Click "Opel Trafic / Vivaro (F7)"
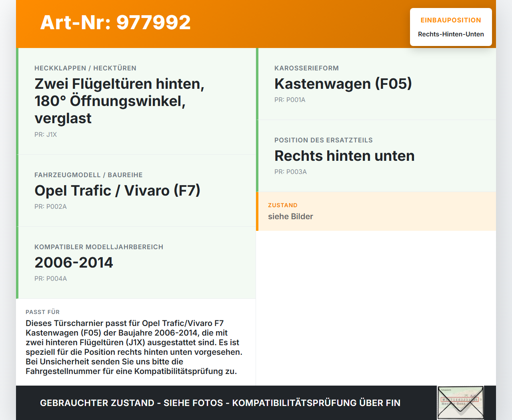The image size is (512, 420). [x=118, y=191]
